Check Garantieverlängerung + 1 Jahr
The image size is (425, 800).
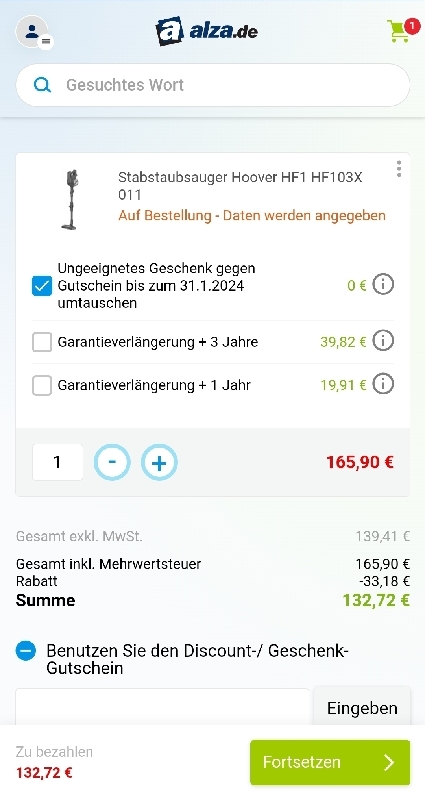click(x=42, y=385)
